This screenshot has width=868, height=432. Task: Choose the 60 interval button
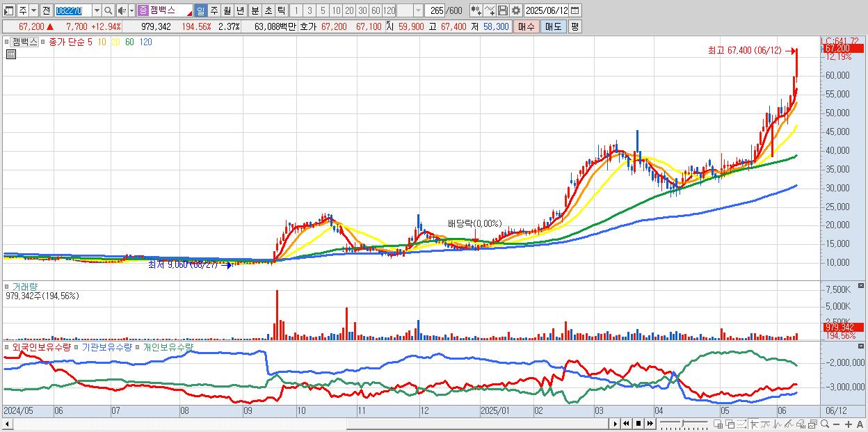pos(376,10)
